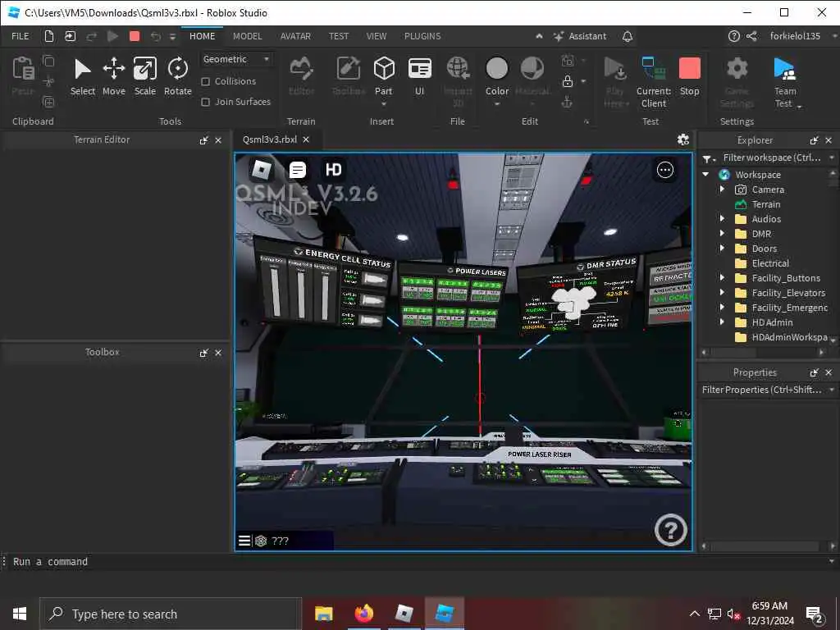Select the Electrical folder in Explorer

770,263
